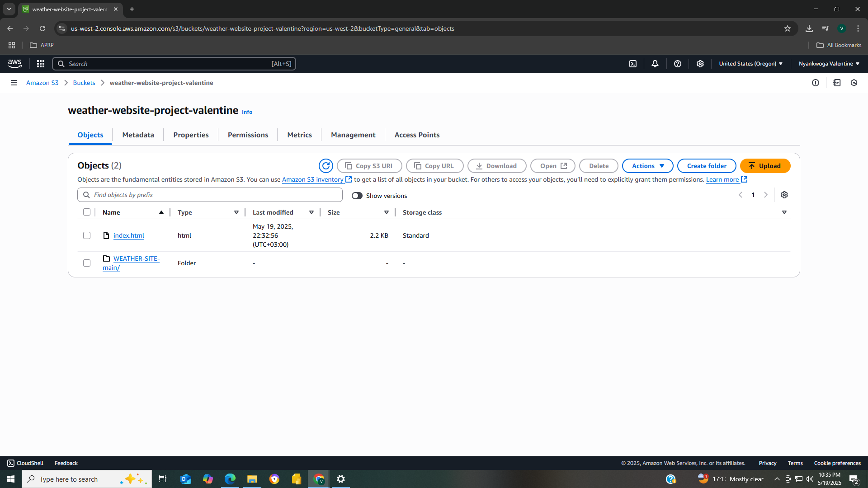868x488 pixels.
Task: Expand the Actions dropdown
Action: [647, 166]
